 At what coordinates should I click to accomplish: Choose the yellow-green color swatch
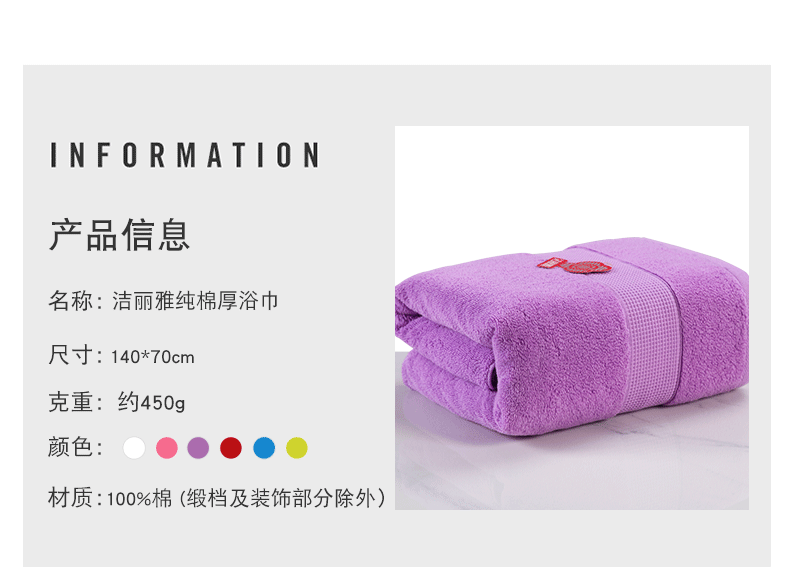pyautogui.click(x=297, y=448)
